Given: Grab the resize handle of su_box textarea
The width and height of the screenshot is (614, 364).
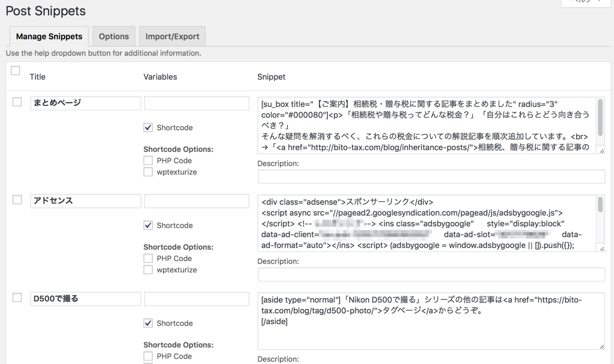Looking at the screenshot, I should pos(601,151).
